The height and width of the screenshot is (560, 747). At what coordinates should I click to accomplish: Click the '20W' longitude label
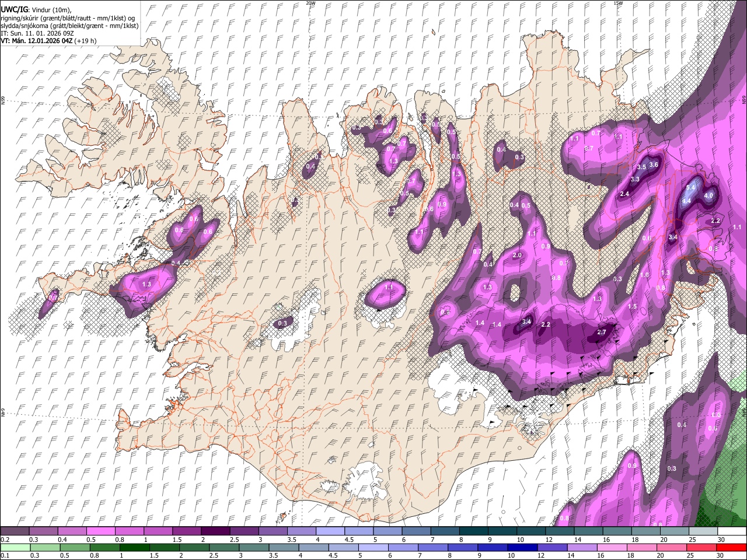310,3
